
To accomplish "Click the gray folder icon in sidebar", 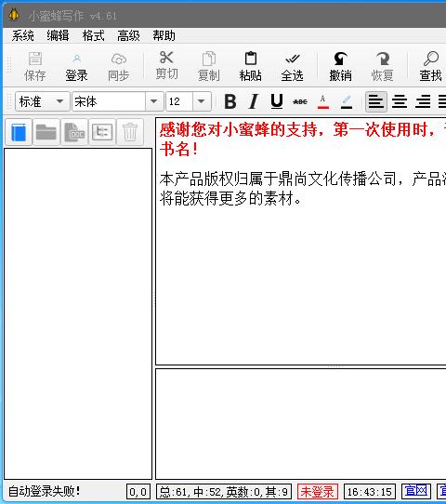I will (x=46, y=132).
